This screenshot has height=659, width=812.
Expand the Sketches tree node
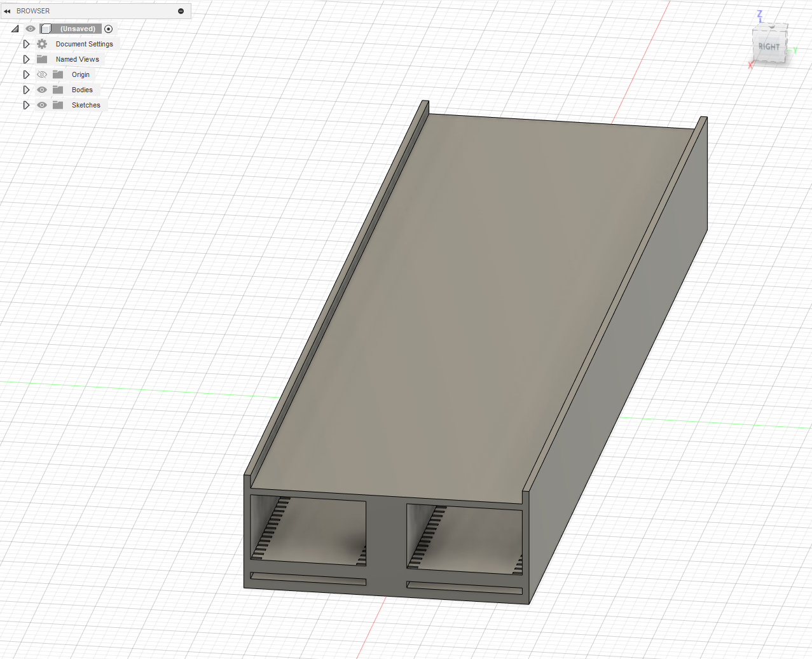[x=26, y=105]
